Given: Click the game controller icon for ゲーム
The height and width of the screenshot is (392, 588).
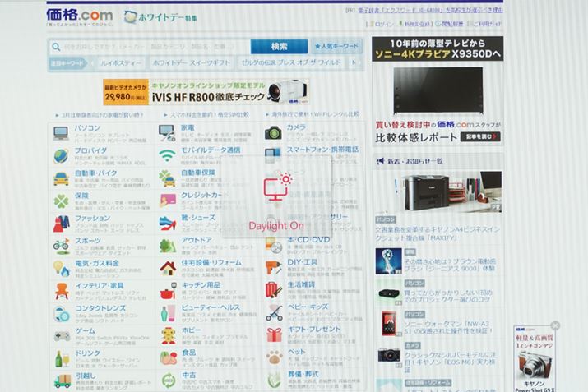Looking at the screenshot, I should pos(61,335).
